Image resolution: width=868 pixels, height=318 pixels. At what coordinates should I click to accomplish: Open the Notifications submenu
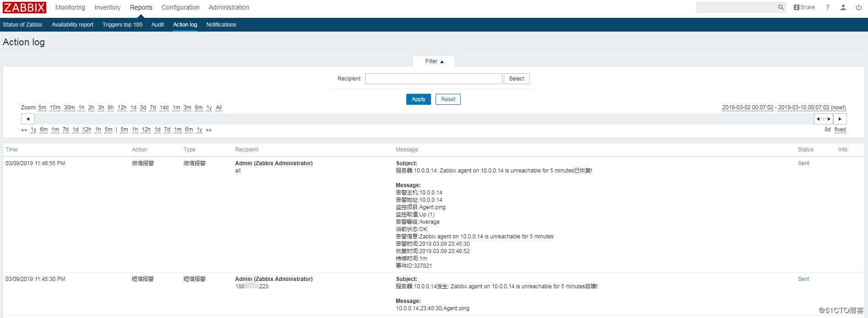coord(221,25)
